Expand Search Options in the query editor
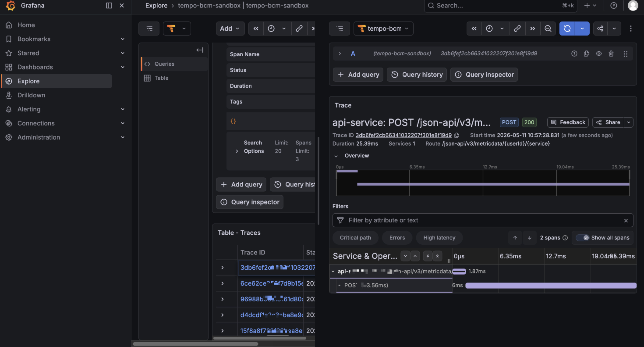The height and width of the screenshot is (347, 644). click(x=237, y=151)
